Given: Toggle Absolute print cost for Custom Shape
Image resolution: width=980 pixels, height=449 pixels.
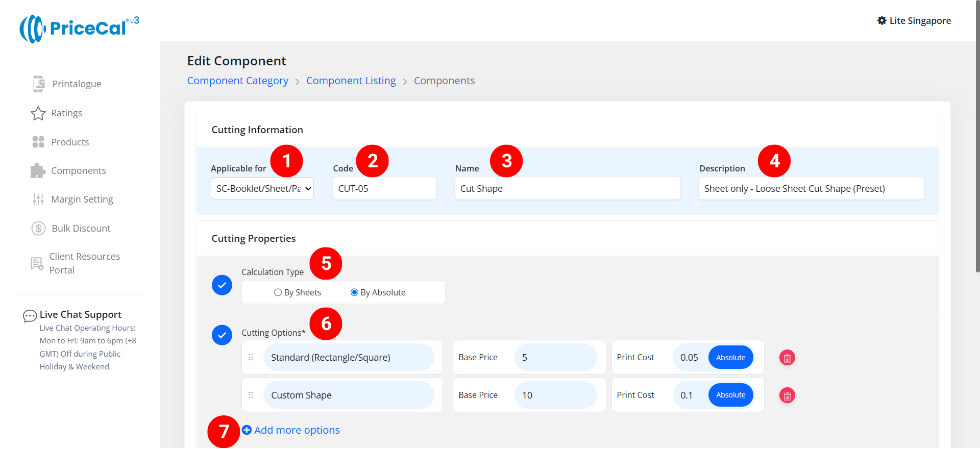Looking at the screenshot, I should [730, 395].
